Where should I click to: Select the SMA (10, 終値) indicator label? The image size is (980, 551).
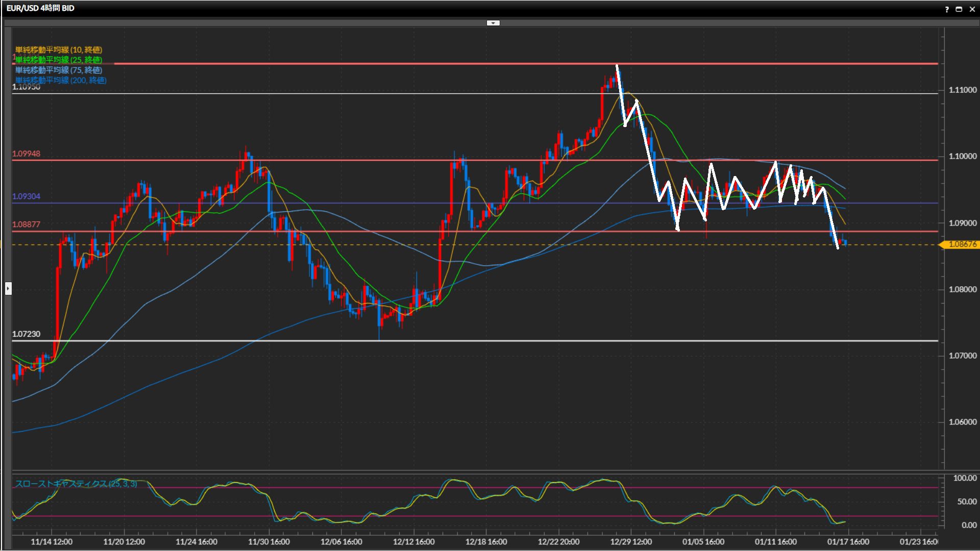(59, 49)
